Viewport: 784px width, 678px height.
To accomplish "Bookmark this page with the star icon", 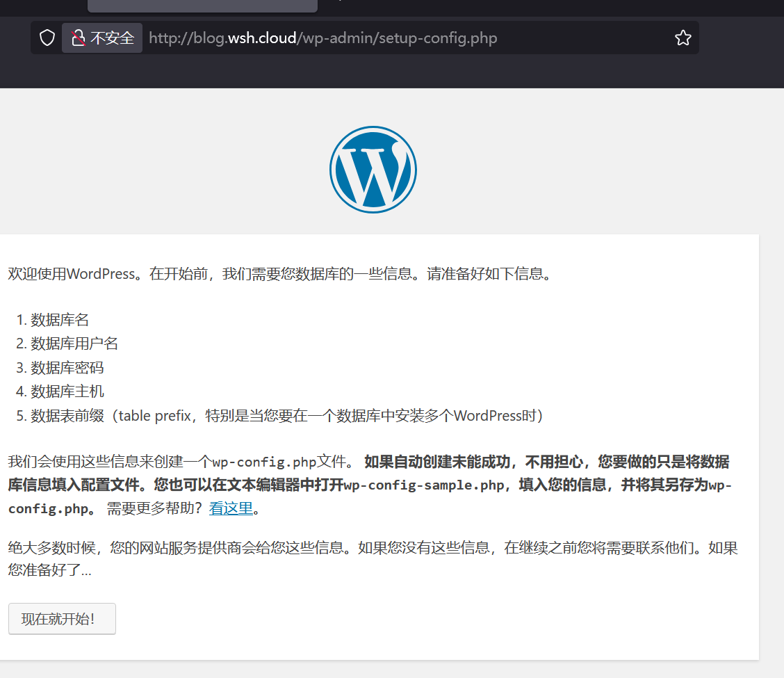I will click(683, 38).
